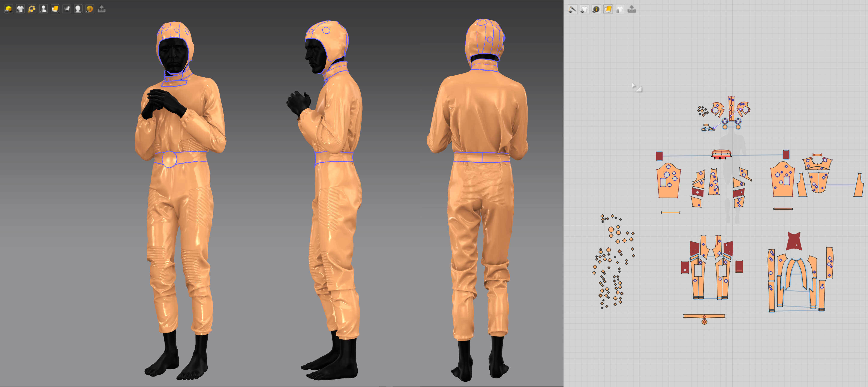Screen dimensions: 868x387
Task: Open the 3D fabric surface display dropdown
Action: [x=55, y=9]
